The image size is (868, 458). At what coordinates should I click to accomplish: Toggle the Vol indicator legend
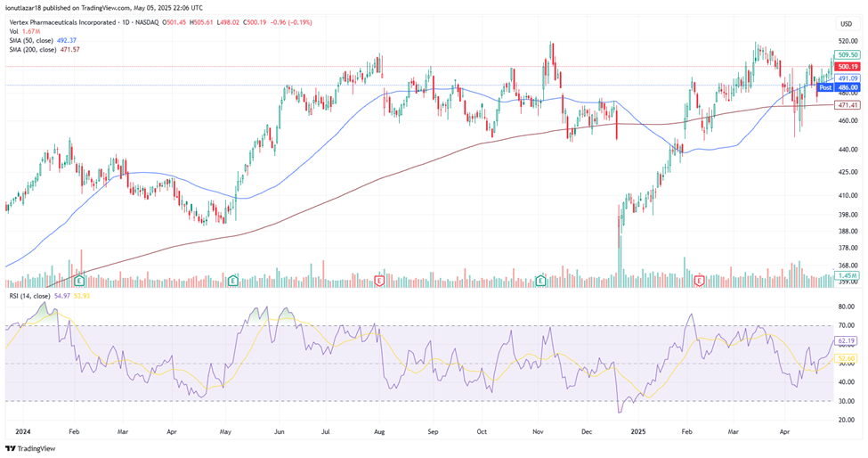13,30
